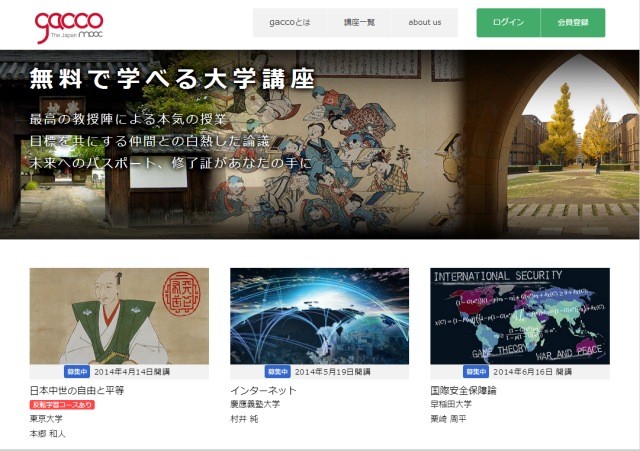The image size is (640, 451).
Task: Click the 募集中 badge under samurai course
Action: click(77, 372)
